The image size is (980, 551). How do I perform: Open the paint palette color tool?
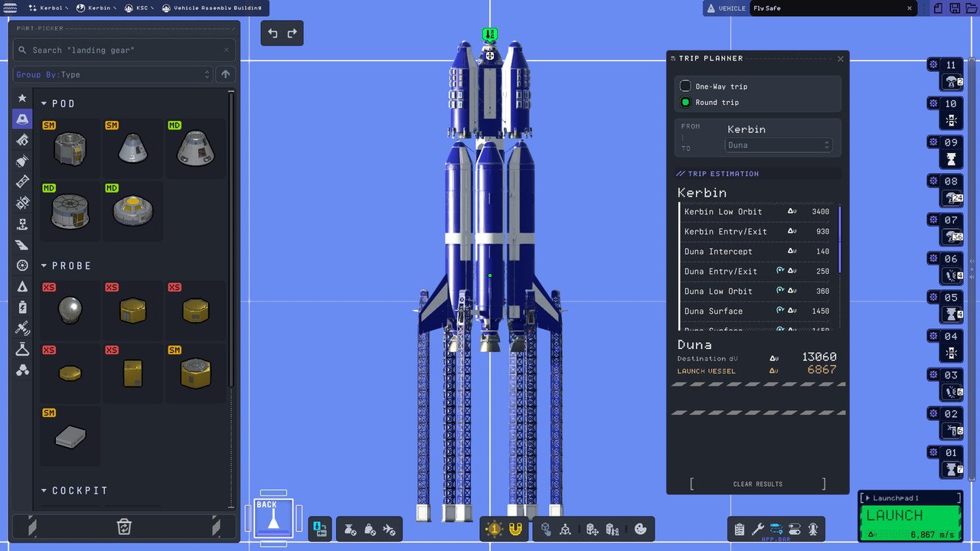[641, 529]
